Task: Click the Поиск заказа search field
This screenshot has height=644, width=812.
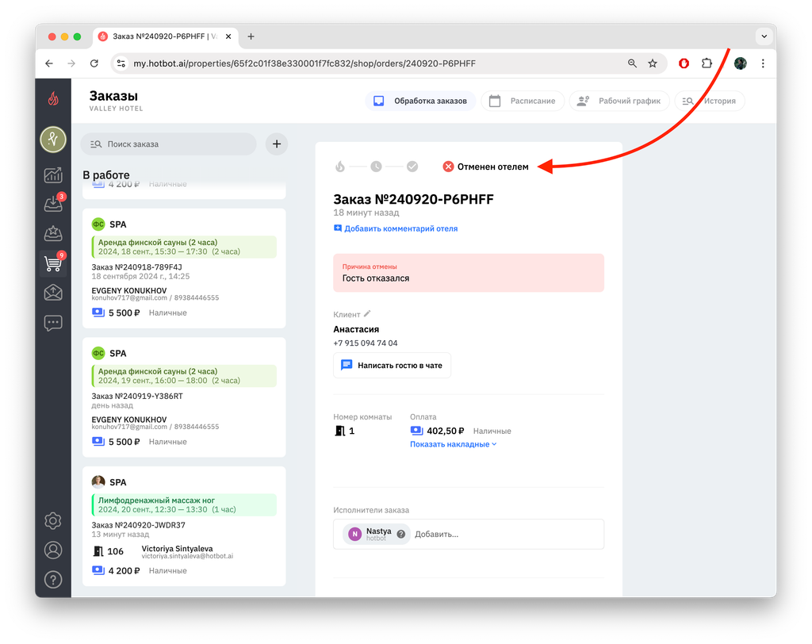Action: (x=168, y=144)
